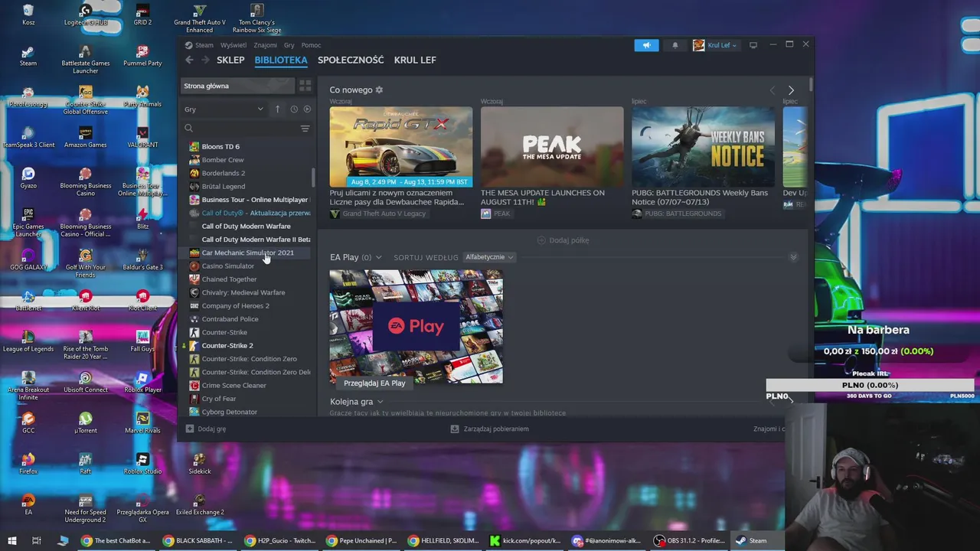
Task: Expand the EA Play shelf options chevron
Action: [378, 257]
